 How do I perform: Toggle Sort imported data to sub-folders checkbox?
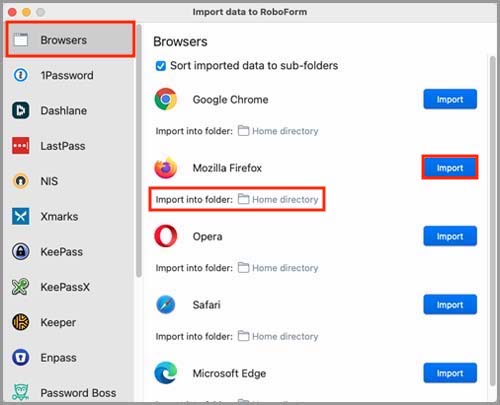(x=161, y=66)
